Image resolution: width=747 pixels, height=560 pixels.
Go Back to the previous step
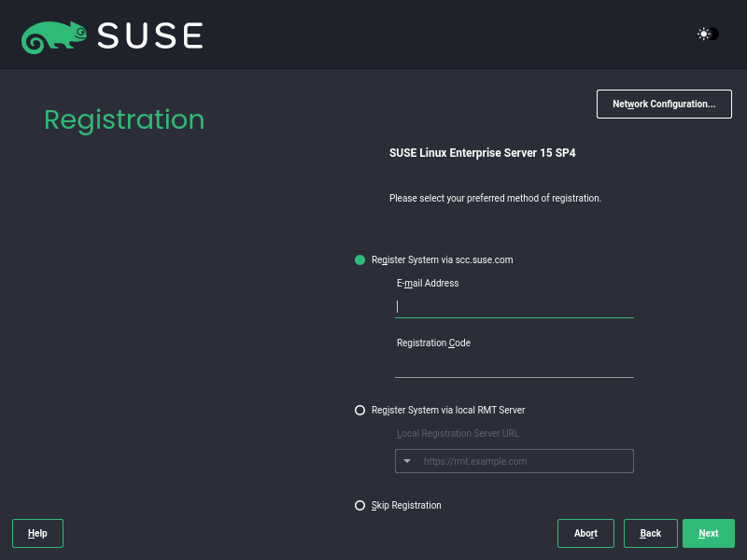point(650,533)
